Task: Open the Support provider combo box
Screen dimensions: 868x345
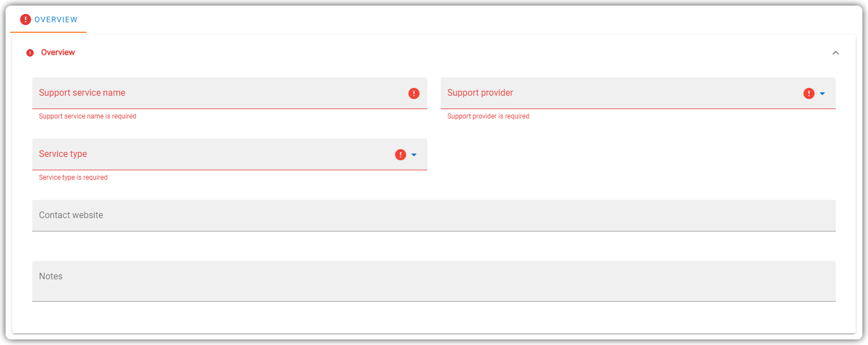Action: [x=638, y=93]
